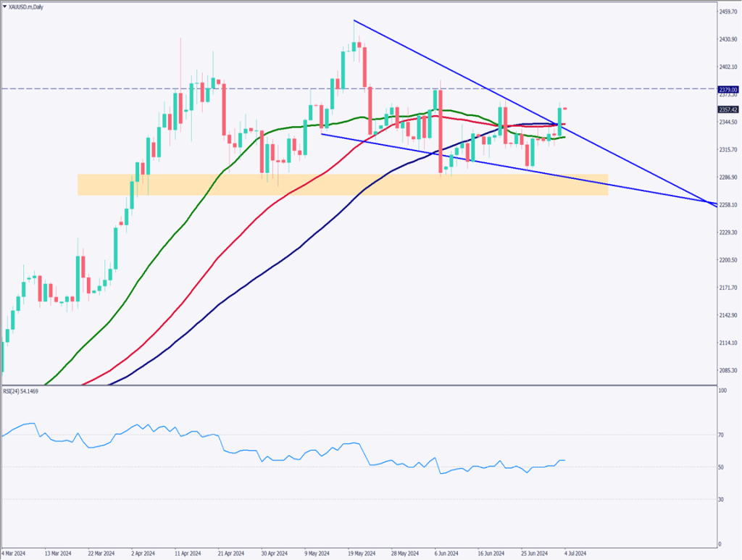Click the XAUUSD.m,Daily chart title

27,6
